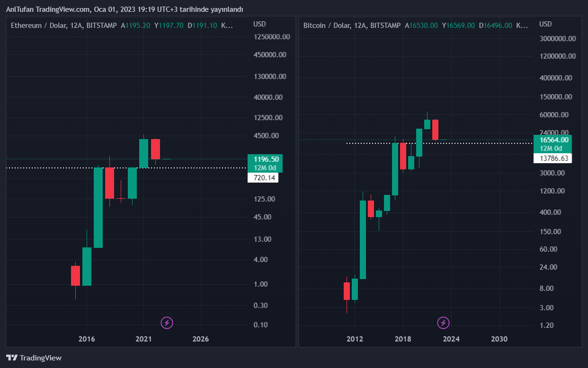Select the 720.14 horizontal line price tag
588x368 pixels.
click(x=263, y=178)
